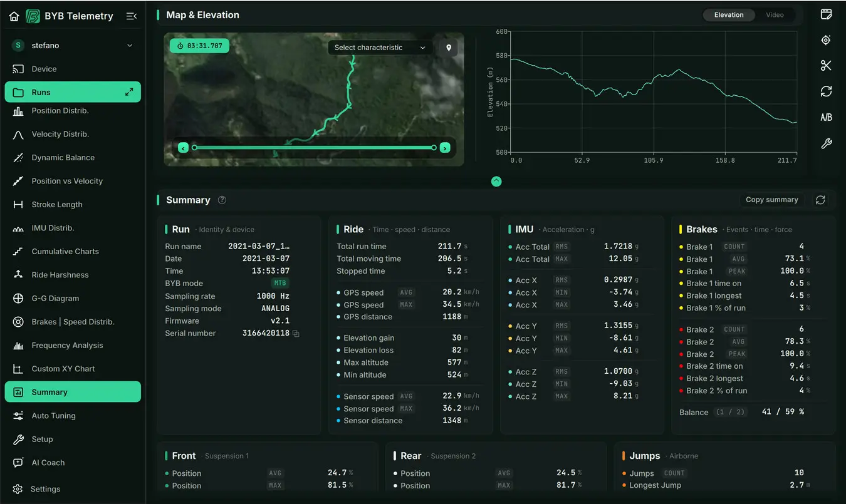Click the range slider right handle

434,148
